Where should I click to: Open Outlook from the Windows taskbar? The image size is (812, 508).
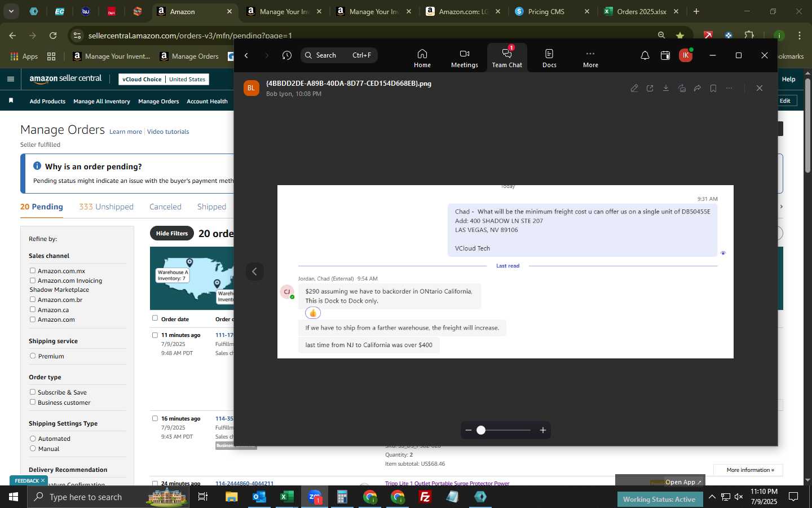(259, 497)
